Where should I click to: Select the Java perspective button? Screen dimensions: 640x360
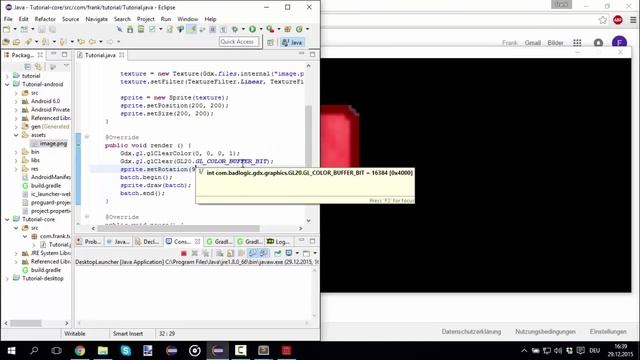pos(292,42)
